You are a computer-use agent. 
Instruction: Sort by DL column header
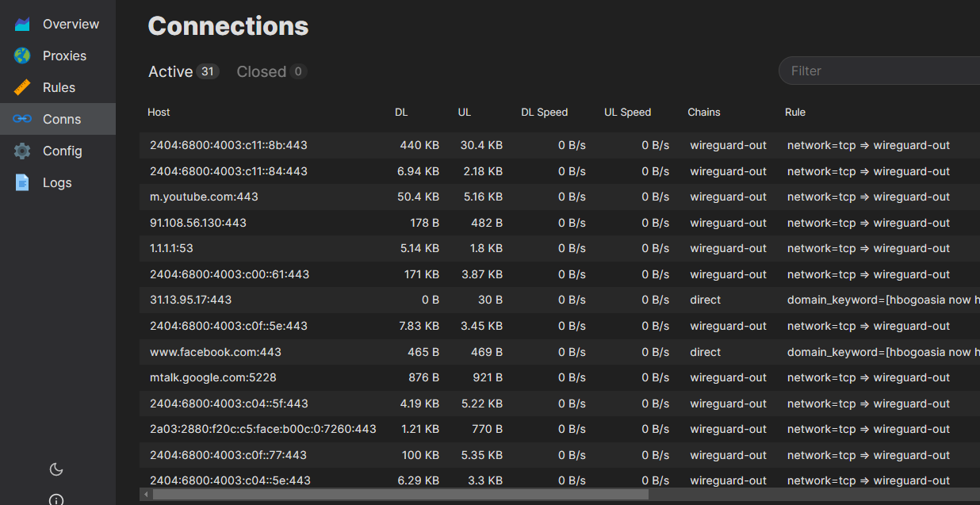coord(401,112)
